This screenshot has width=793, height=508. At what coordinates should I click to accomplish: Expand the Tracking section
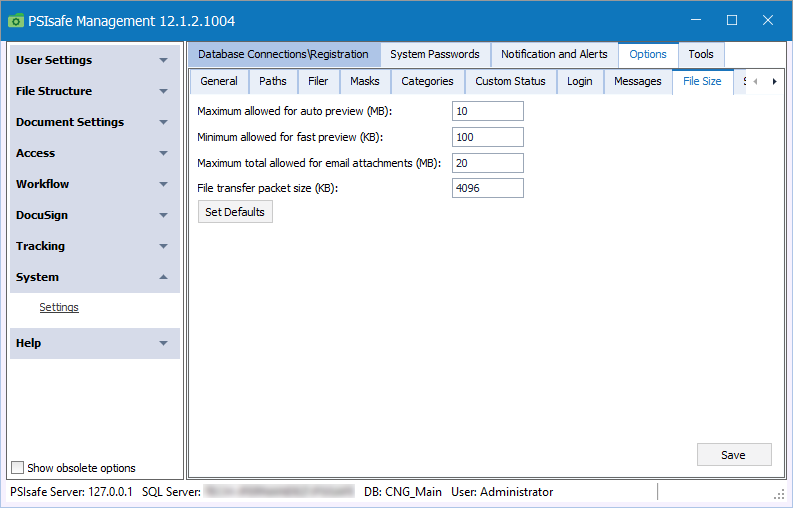click(95, 246)
